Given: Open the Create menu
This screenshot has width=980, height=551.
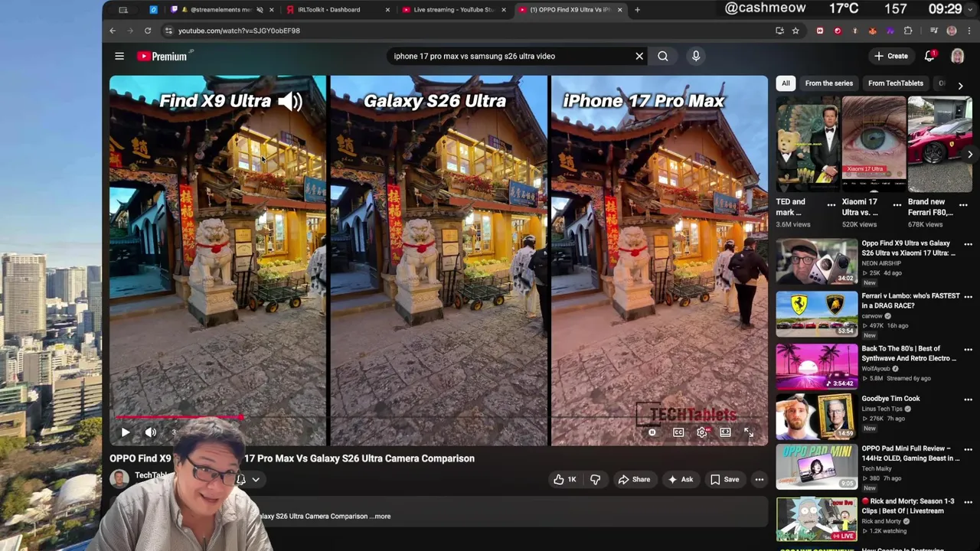Looking at the screenshot, I should 891,56.
